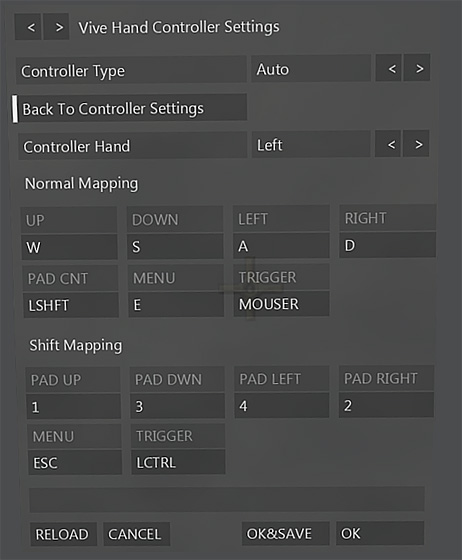Select previous Controller Type option

tap(389, 68)
